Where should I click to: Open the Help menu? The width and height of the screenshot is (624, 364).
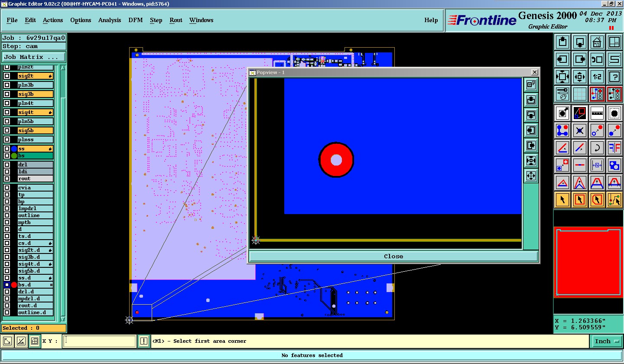[x=431, y=20]
